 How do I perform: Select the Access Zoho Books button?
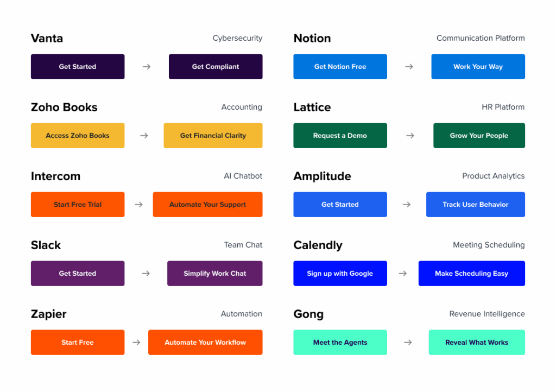78,136
